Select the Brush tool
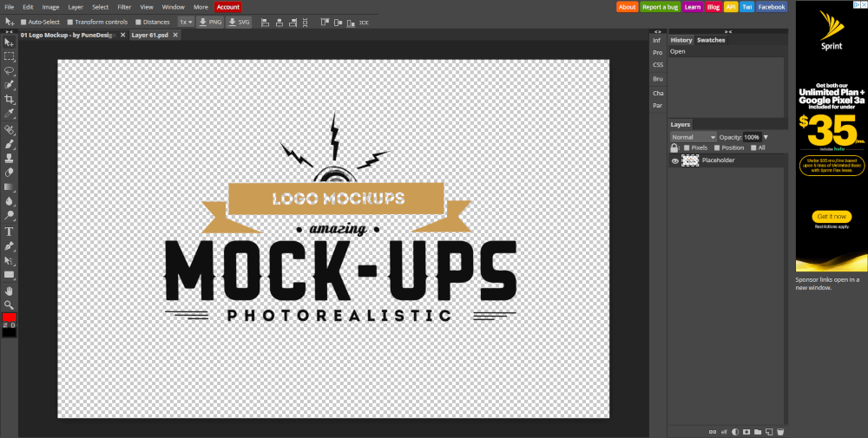Screen dimensions: 868x438 tap(9, 144)
